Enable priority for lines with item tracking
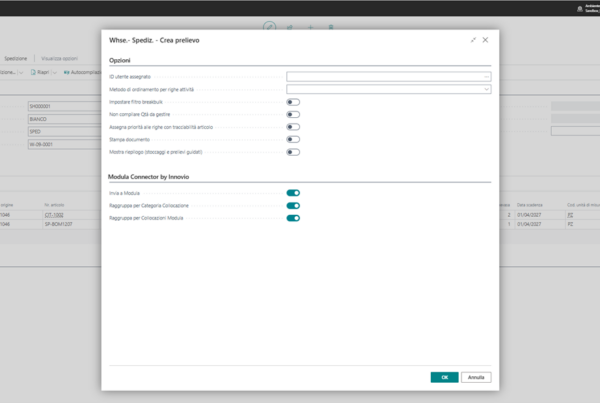600x403 pixels. pyautogui.click(x=293, y=127)
